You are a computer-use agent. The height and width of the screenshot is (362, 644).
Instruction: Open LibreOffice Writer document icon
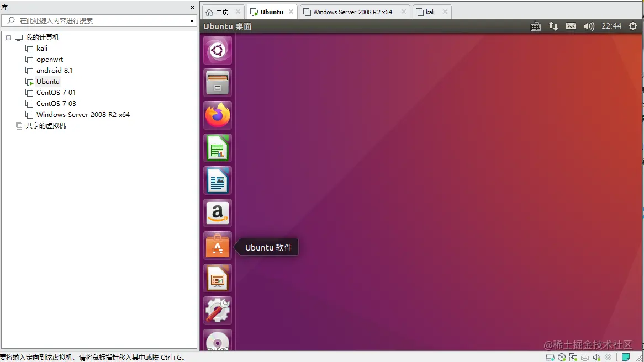(218, 180)
